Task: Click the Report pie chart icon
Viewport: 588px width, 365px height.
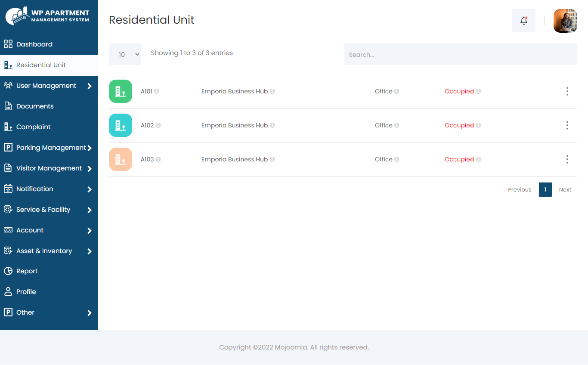Action: click(8, 271)
